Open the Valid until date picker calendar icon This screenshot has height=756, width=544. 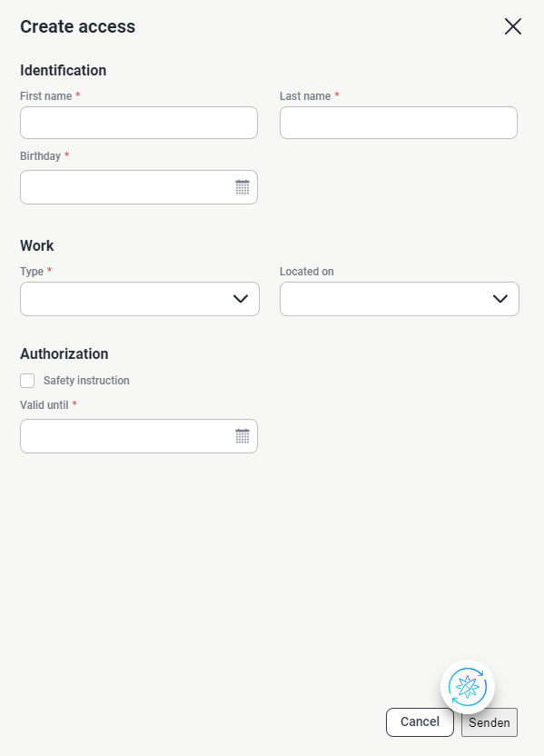[242, 435]
